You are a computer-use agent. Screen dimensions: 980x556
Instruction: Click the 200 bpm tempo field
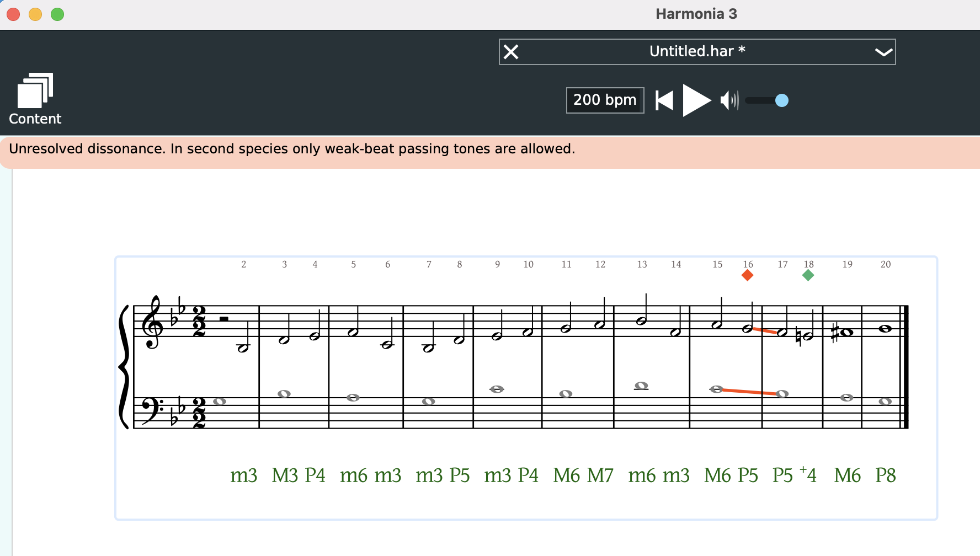coord(604,100)
